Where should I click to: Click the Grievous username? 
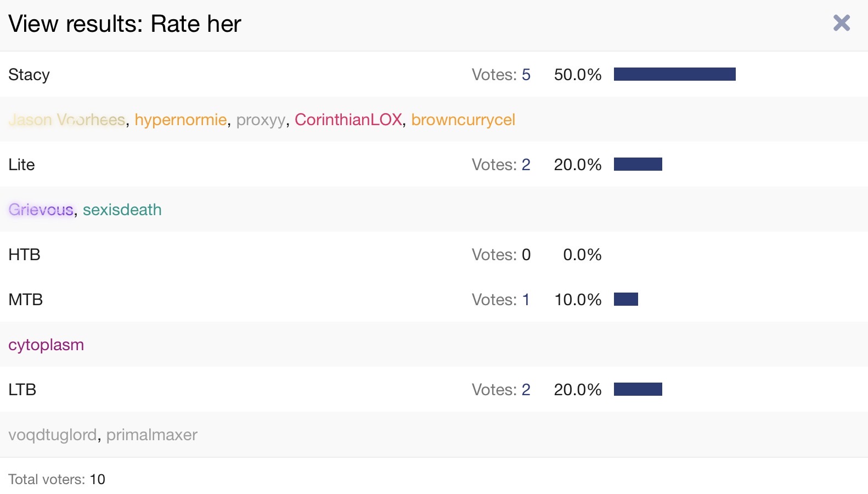41,210
